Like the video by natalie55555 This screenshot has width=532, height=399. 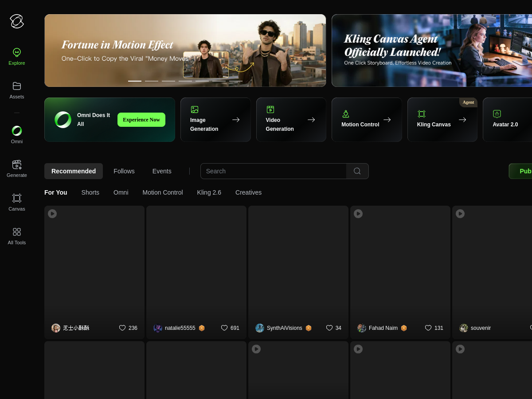point(224,328)
